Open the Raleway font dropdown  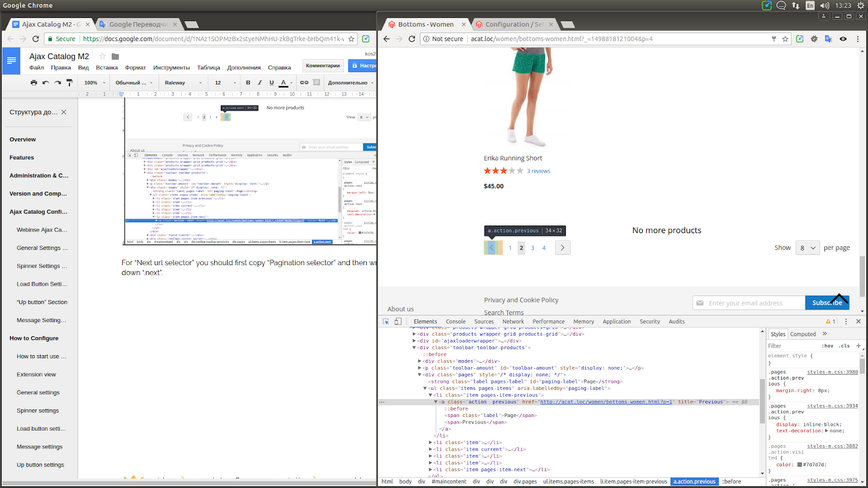click(x=183, y=82)
